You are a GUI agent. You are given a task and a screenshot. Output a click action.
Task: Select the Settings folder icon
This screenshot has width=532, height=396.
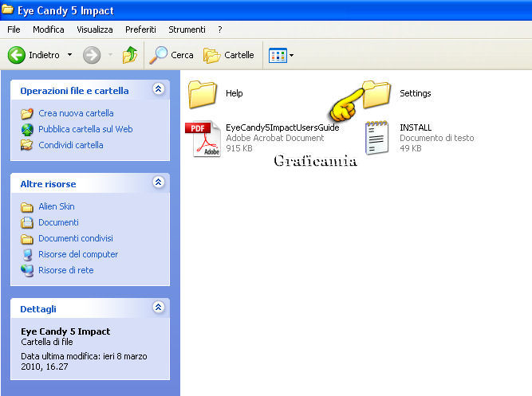pos(376,94)
